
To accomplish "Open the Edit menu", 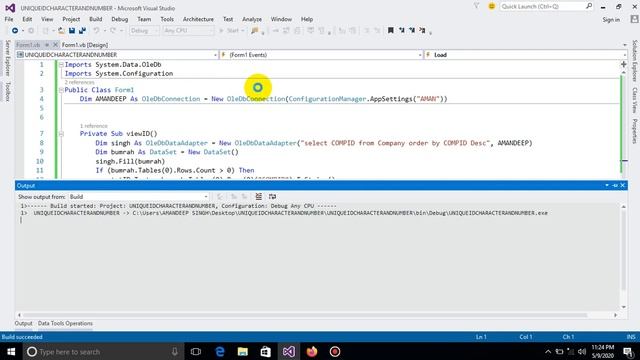I will pos(27,19).
